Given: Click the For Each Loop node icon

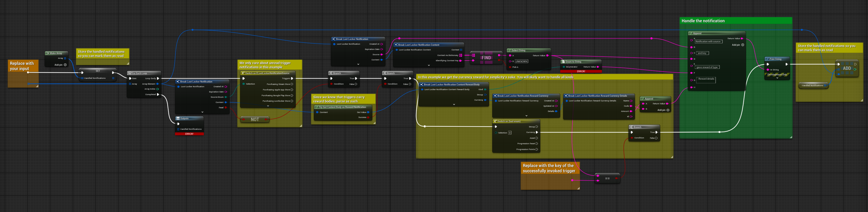Looking at the screenshot, I should click(x=130, y=73).
